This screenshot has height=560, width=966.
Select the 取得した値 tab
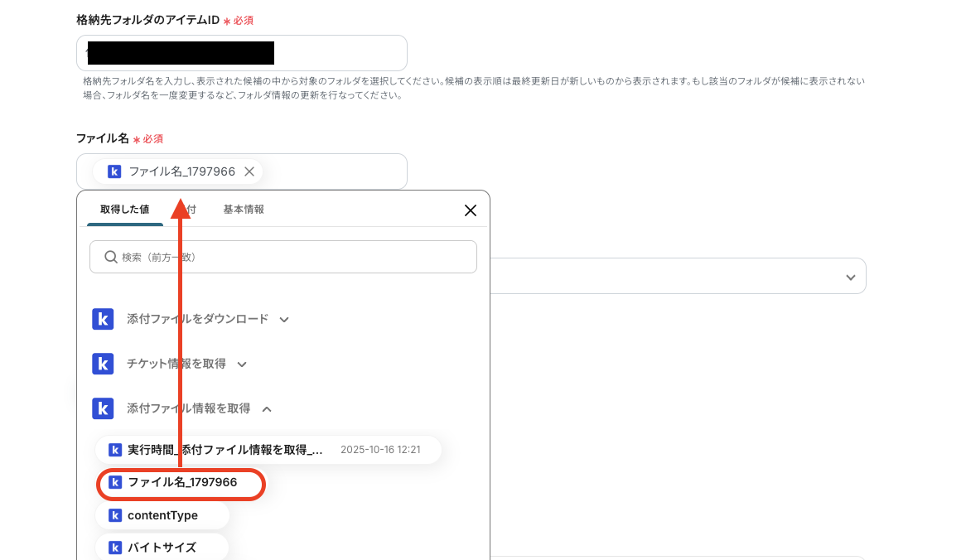click(125, 210)
